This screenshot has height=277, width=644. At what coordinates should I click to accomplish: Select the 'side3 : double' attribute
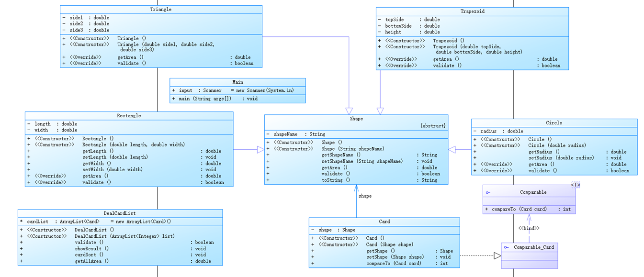[86, 30]
